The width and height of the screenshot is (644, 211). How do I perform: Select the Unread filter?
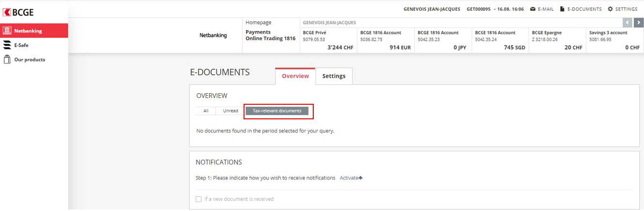[x=230, y=111]
